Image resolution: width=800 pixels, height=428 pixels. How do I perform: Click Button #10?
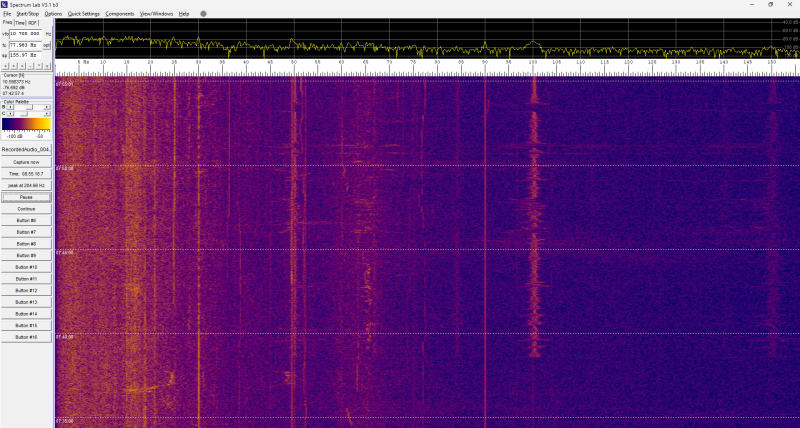(26, 267)
